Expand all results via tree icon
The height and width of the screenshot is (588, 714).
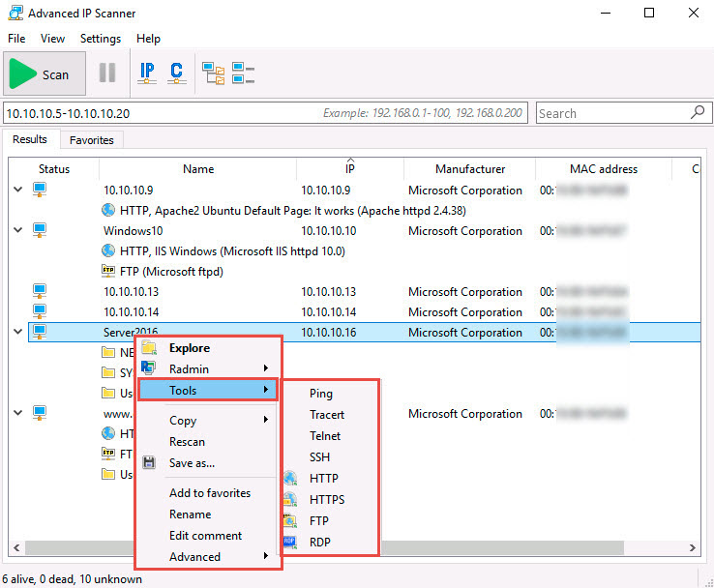point(214,73)
